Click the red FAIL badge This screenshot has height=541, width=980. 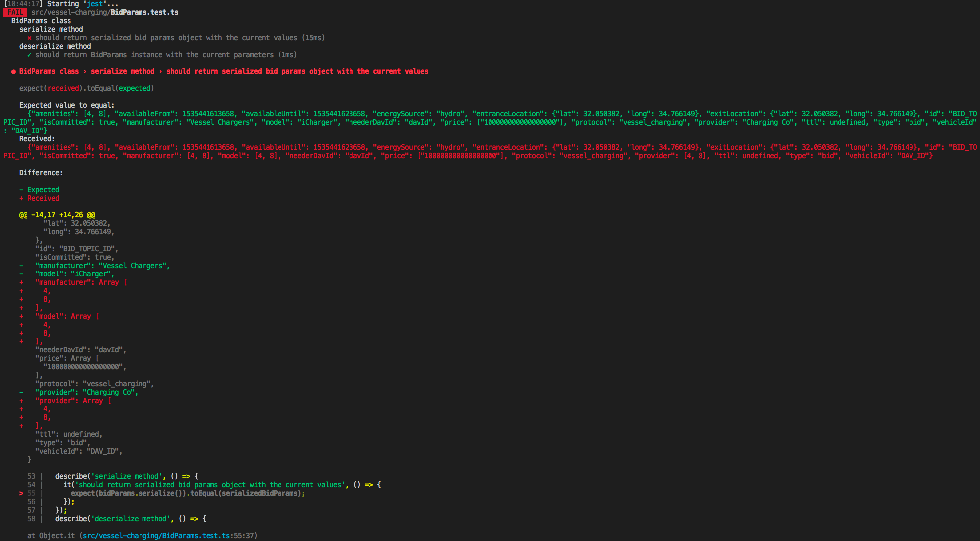[15, 12]
